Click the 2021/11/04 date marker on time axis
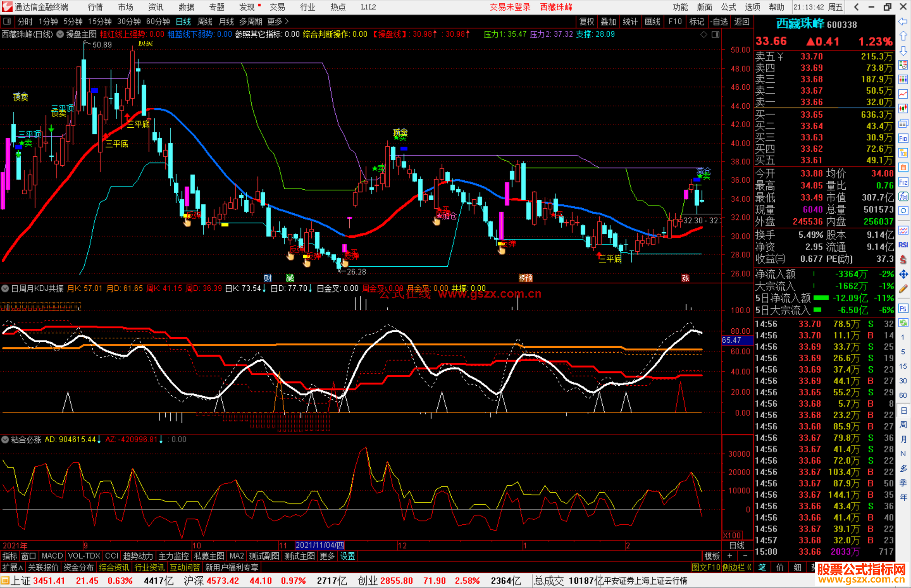The image size is (911, 588). pyautogui.click(x=320, y=545)
